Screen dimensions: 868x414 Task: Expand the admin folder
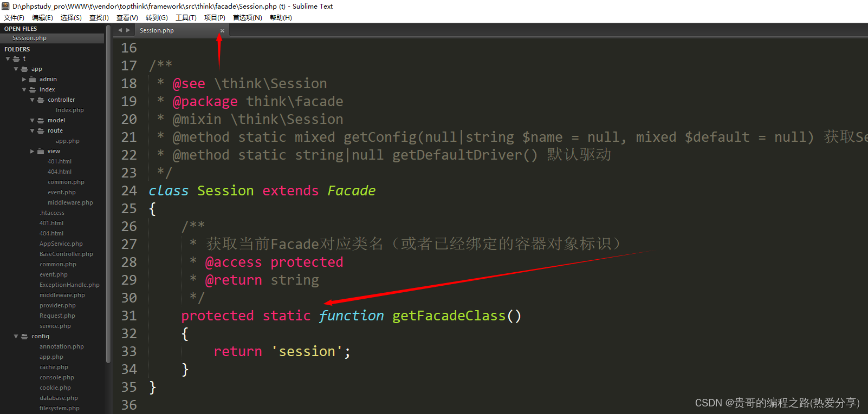click(x=24, y=80)
